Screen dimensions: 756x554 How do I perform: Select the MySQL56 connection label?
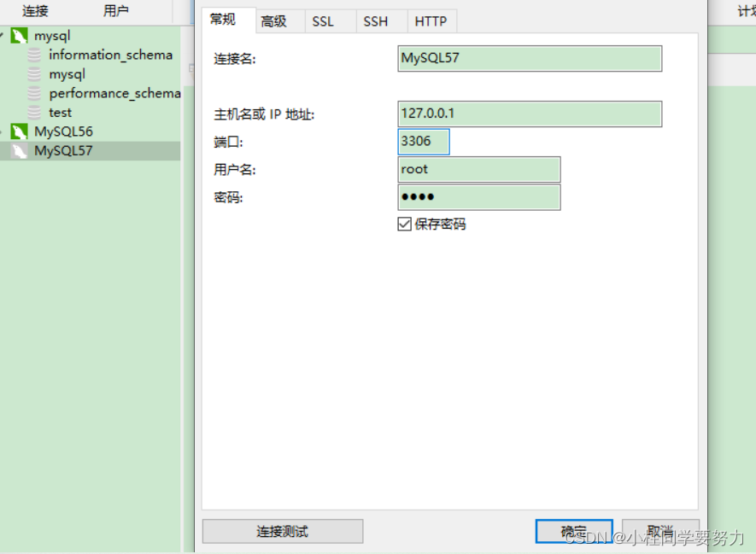tap(64, 131)
